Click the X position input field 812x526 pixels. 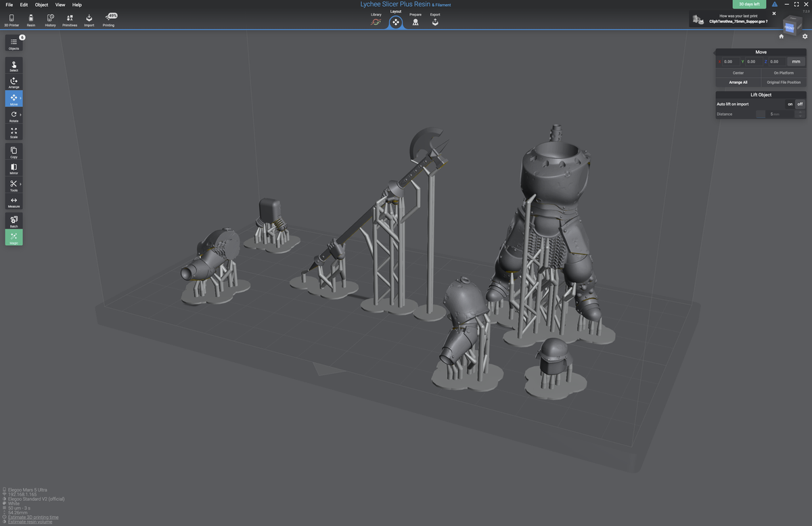(729, 62)
